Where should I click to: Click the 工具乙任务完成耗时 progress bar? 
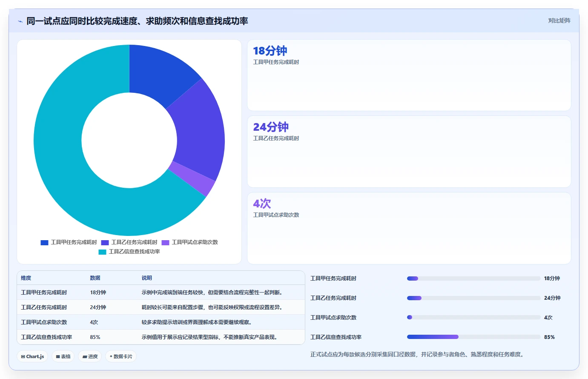473,298
